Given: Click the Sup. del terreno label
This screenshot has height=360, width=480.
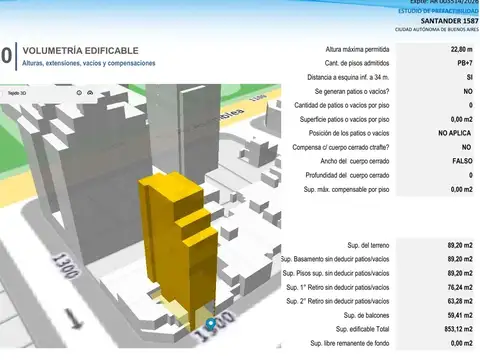Looking at the screenshot, I should click(368, 245).
